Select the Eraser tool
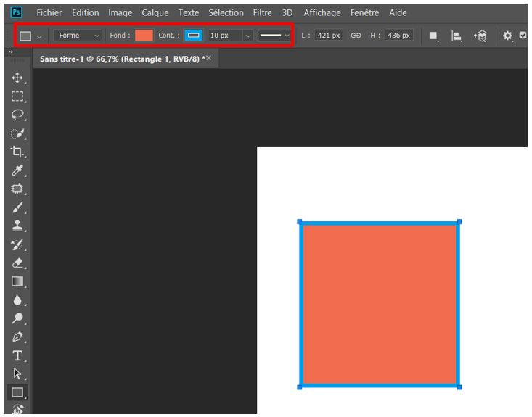This screenshot has height=417, width=532. point(17,263)
